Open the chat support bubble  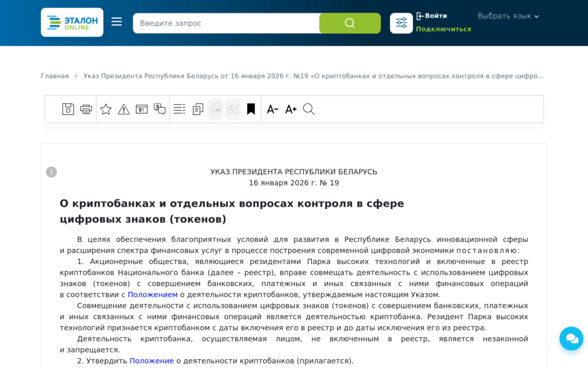[x=571, y=339]
